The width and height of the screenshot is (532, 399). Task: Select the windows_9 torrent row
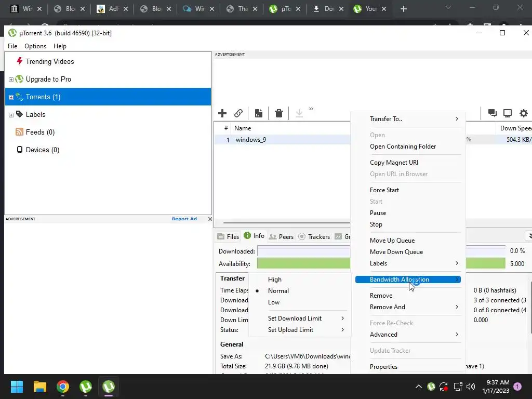[282, 139]
